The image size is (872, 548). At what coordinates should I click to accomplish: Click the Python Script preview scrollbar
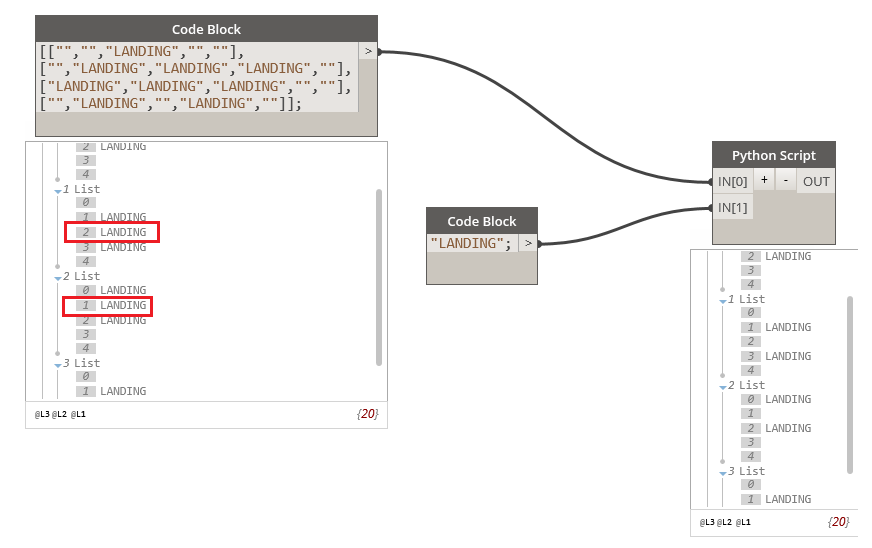click(x=850, y=385)
